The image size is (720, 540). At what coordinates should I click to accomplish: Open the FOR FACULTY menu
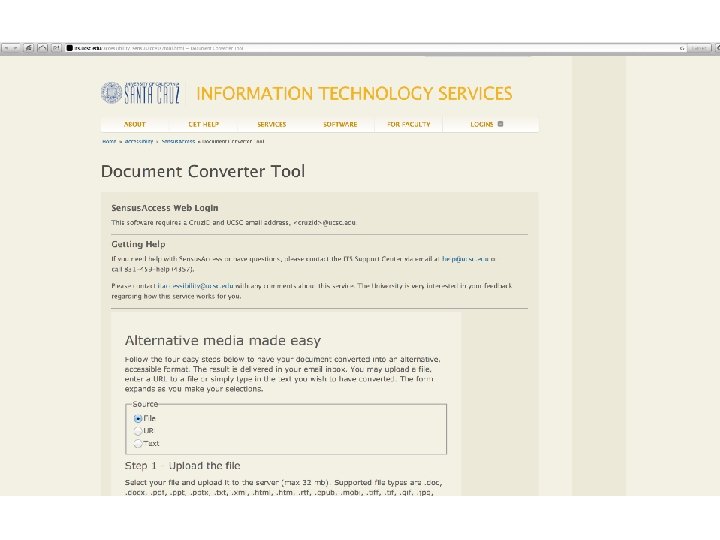409,124
